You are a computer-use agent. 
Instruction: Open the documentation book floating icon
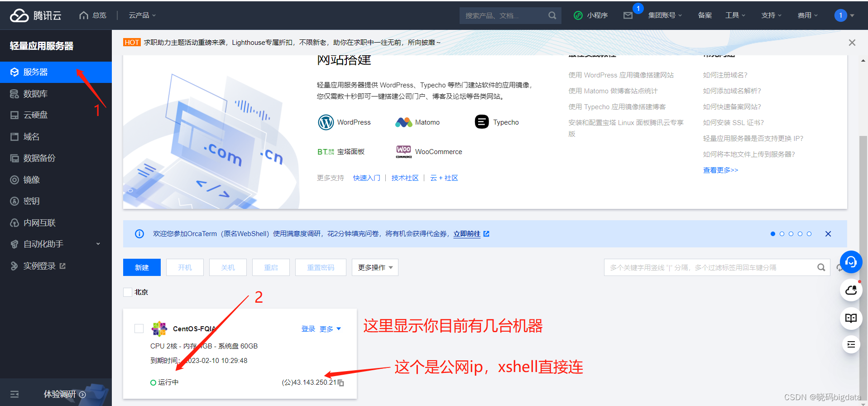(x=851, y=318)
